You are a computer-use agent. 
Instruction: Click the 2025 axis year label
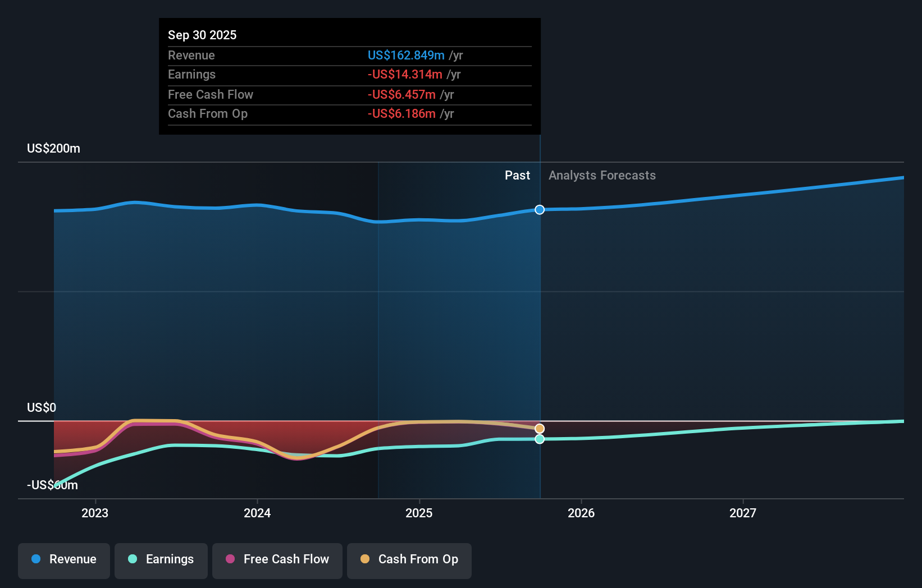(x=419, y=512)
